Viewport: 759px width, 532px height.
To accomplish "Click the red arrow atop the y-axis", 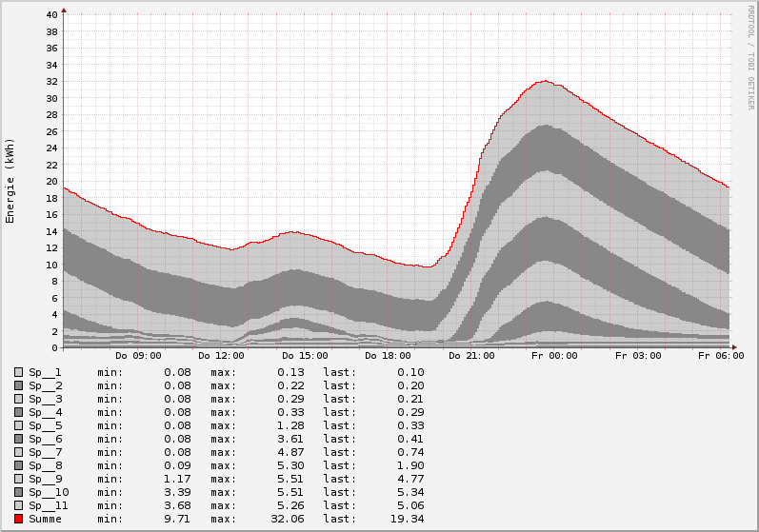I will [64, 11].
